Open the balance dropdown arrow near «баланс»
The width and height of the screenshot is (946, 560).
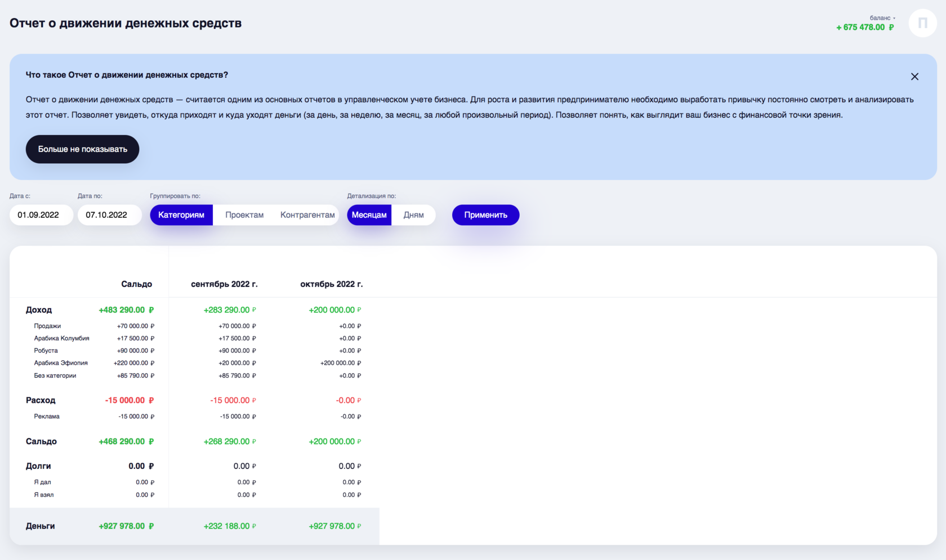[x=894, y=18]
